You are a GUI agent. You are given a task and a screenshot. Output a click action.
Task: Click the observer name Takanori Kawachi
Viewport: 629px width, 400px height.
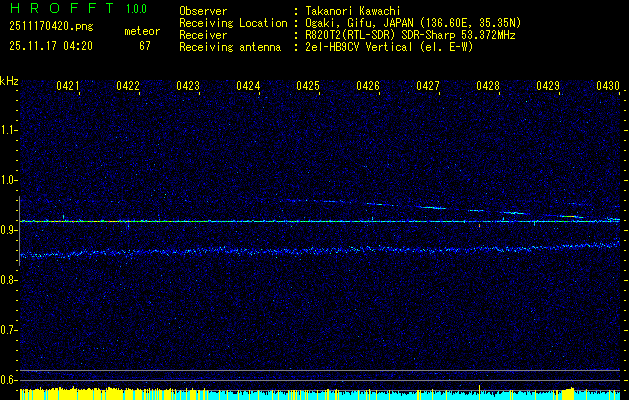[x=353, y=11]
